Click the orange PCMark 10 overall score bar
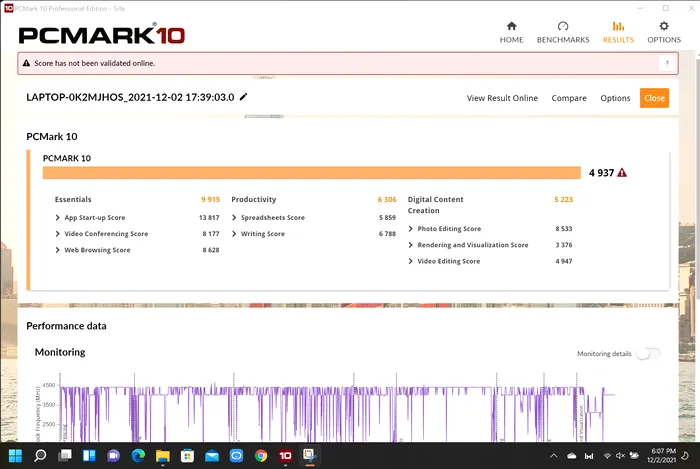The height and width of the screenshot is (469, 700). coord(312,173)
